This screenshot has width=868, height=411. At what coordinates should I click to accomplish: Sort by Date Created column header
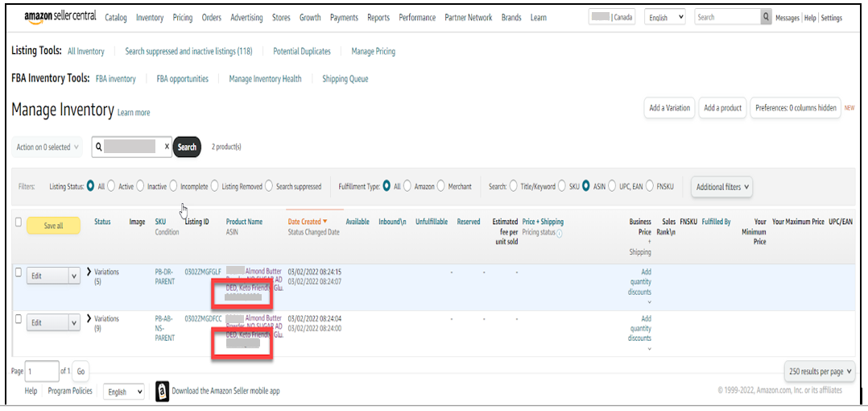pyautogui.click(x=308, y=222)
